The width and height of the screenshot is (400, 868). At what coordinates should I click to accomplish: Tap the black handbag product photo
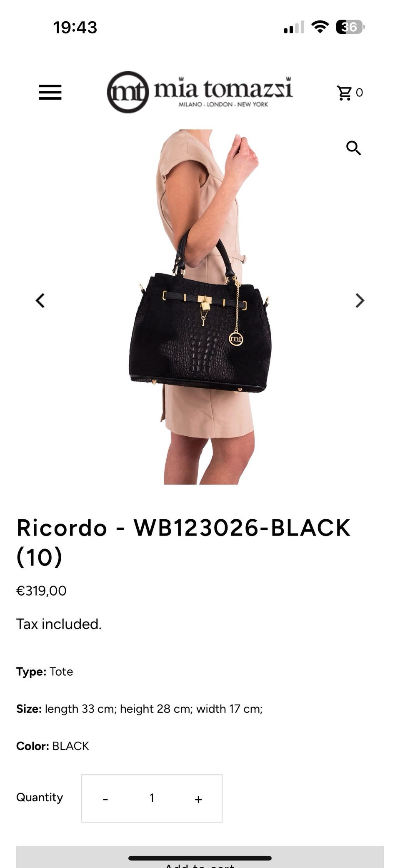tap(200, 307)
